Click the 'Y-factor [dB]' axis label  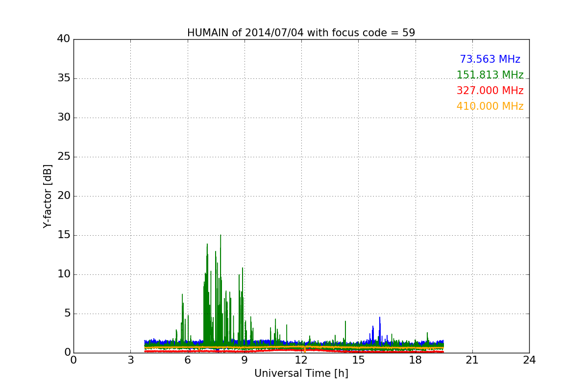click(x=48, y=196)
